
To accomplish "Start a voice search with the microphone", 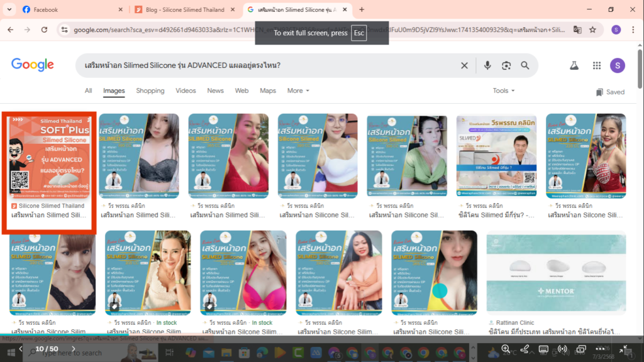I will pos(487,65).
